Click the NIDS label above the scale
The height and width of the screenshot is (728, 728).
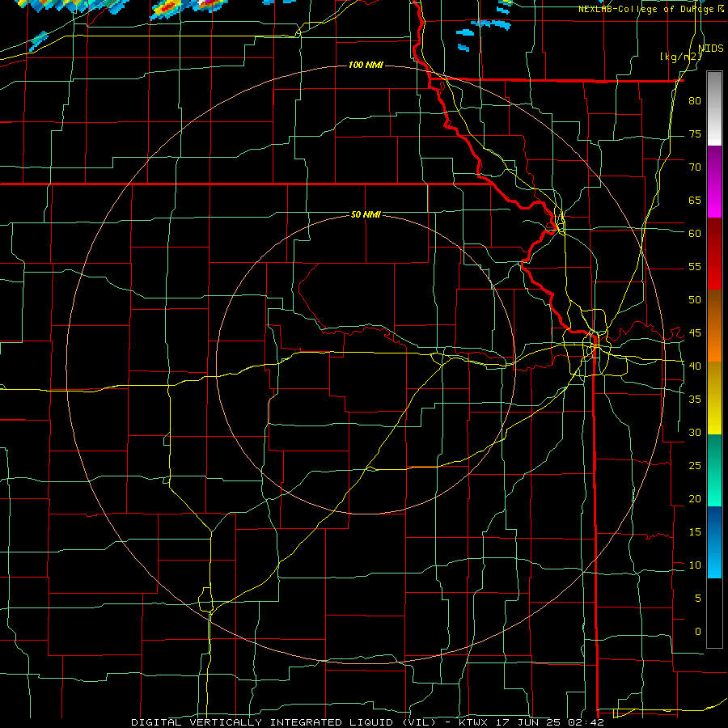point(711,49)
